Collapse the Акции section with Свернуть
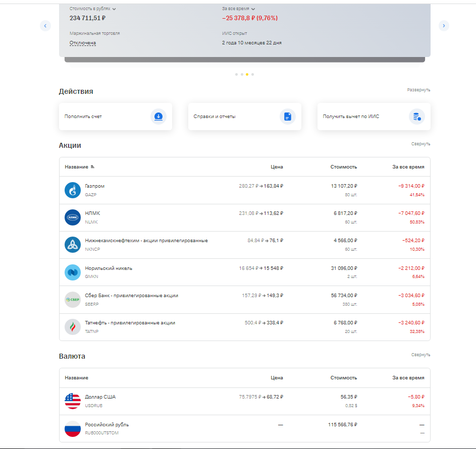Image resolution: width=476 pixels, height=449 pixels. [421, 144]
